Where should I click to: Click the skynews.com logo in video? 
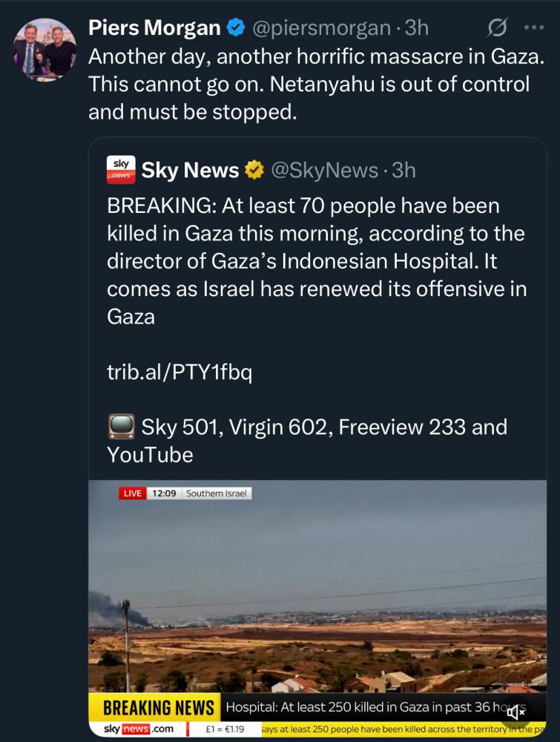(139, 729)
